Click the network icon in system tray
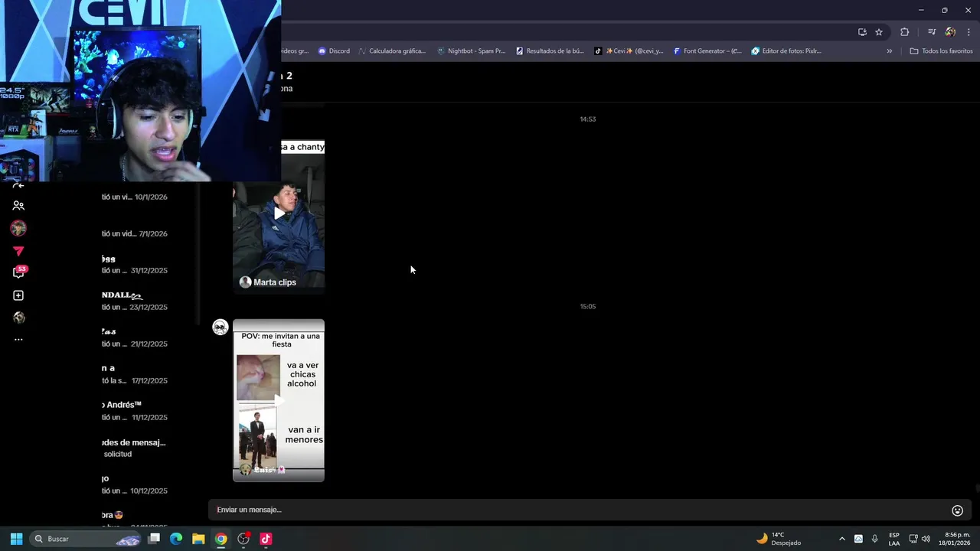980x551 pixels. (x=913, y=539)
